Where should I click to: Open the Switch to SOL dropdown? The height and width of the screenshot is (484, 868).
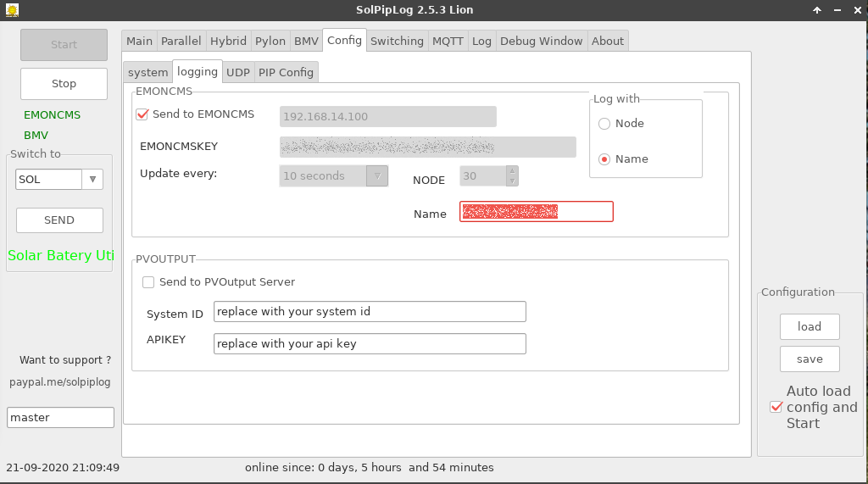point(92,180)
